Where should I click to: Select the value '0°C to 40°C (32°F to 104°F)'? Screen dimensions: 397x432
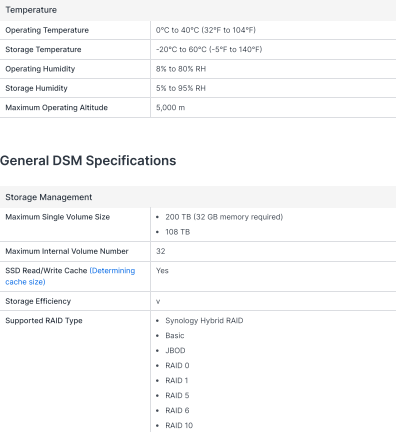(x=206, y=30)
